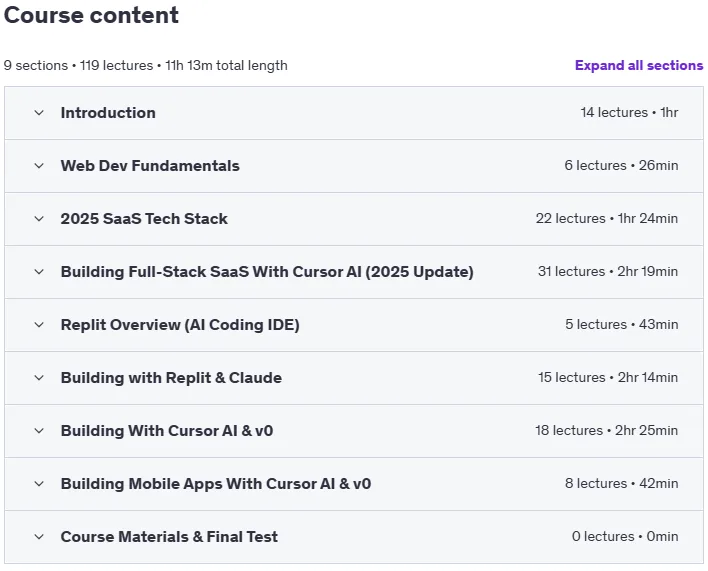Screen dimensions: 708x571
Task: Expand 2025 SaaS Tech Stack chevron
Action: (39, 219)
